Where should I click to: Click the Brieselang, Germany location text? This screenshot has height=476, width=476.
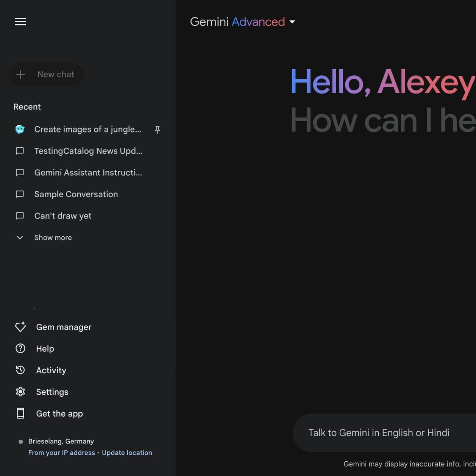pyautogui.click(x=61, y=441)
